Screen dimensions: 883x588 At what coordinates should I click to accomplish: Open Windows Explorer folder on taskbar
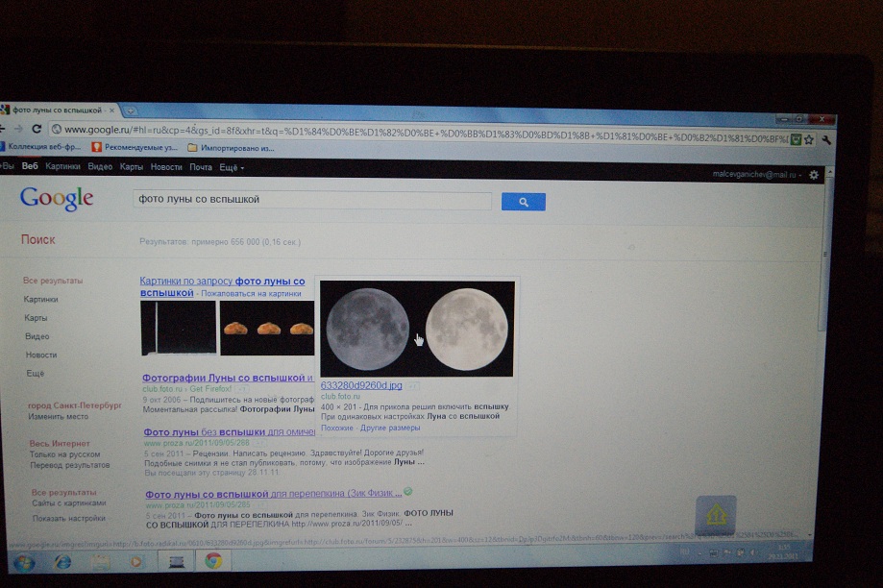tap(100, 561)
